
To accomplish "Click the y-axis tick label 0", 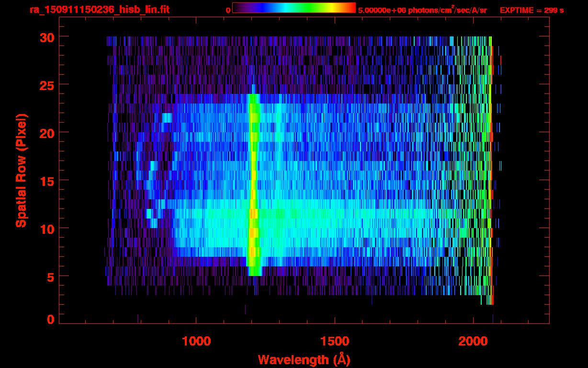I will [50, 320].
